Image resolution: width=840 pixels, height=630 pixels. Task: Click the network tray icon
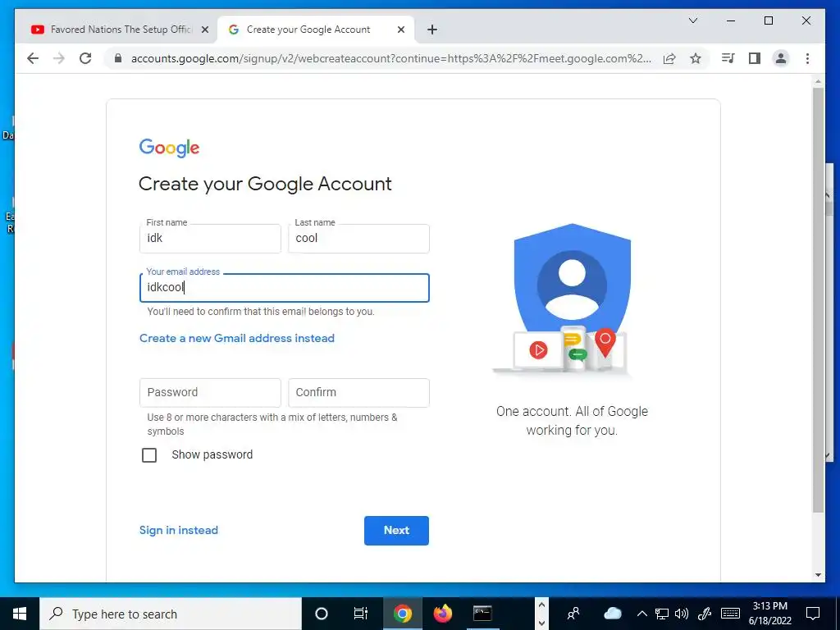click(662, 614)
